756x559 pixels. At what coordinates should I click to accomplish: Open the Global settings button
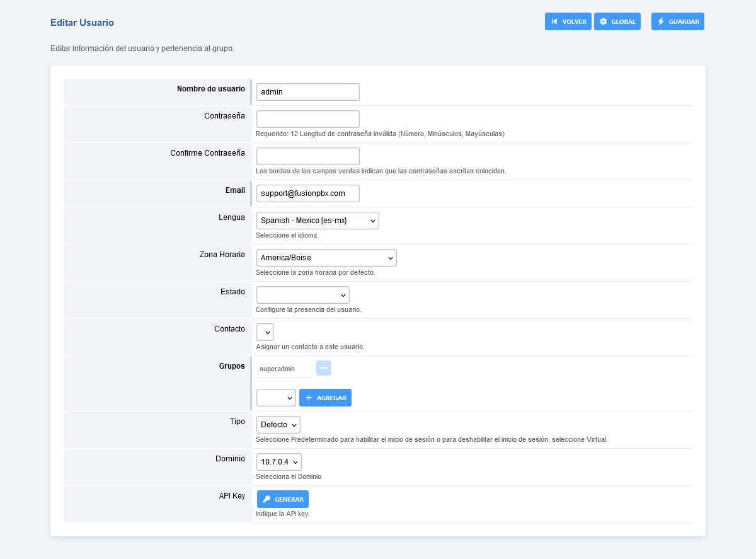coord(617,21)
